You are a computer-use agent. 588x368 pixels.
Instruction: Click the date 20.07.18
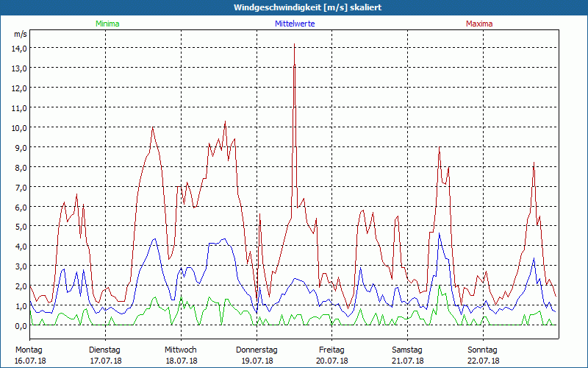click(x=332, y=361)
